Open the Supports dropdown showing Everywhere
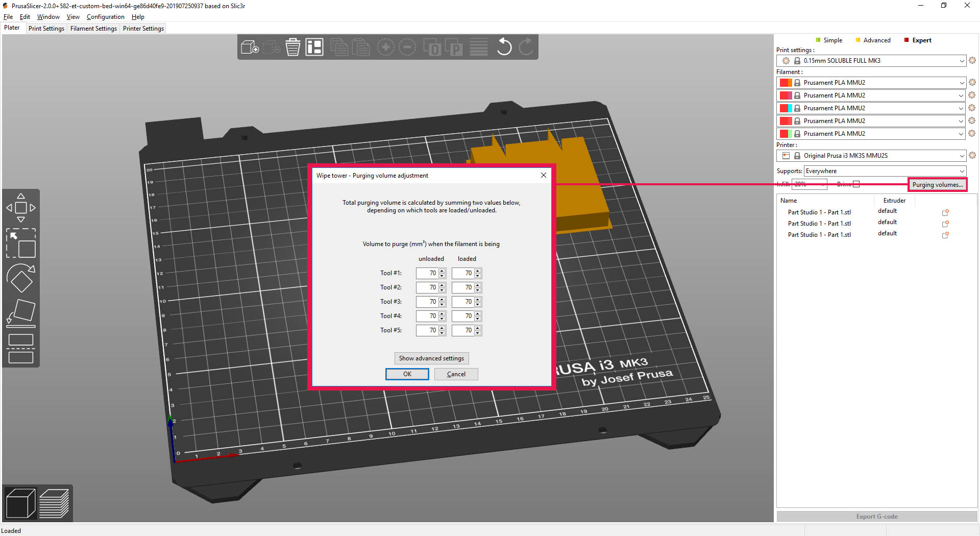 962,171
